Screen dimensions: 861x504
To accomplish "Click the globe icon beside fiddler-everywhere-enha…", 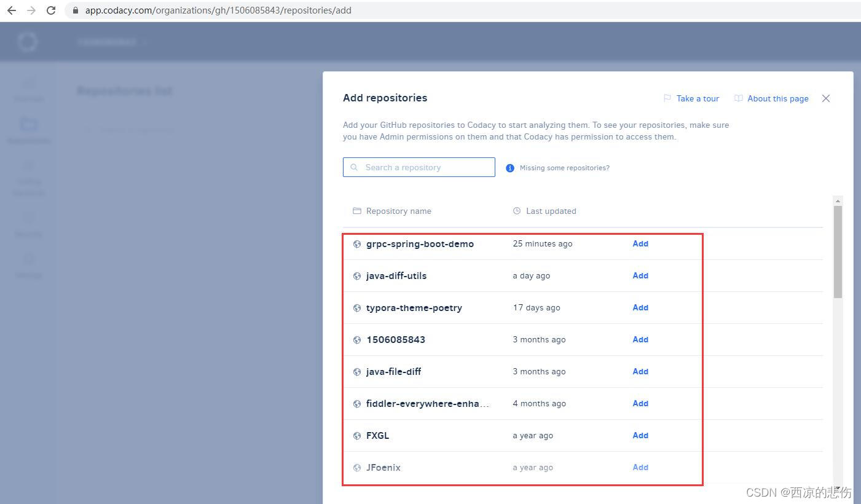I will (357, 404).
